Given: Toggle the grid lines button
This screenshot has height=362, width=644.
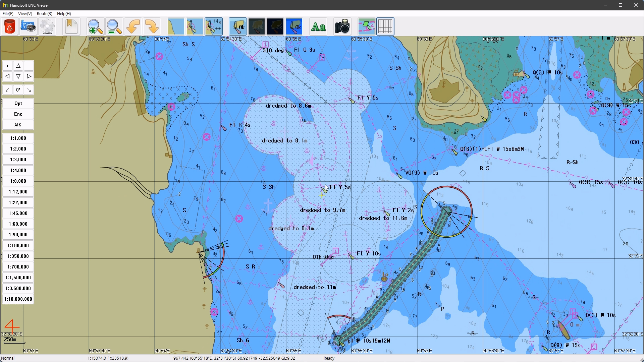Looking at the screenshot, I should click(x=385, y=26).
